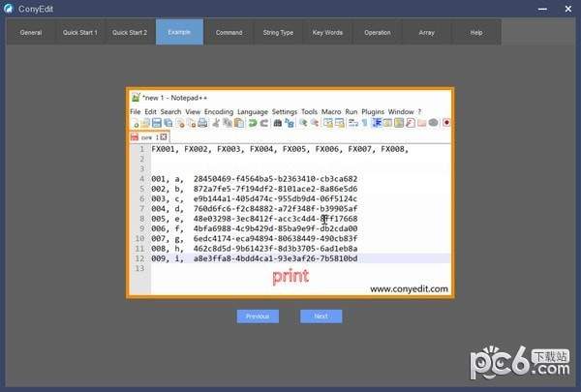
Task: Click the ConyEdit logo in title bar
Action: (x=9, y=8)
